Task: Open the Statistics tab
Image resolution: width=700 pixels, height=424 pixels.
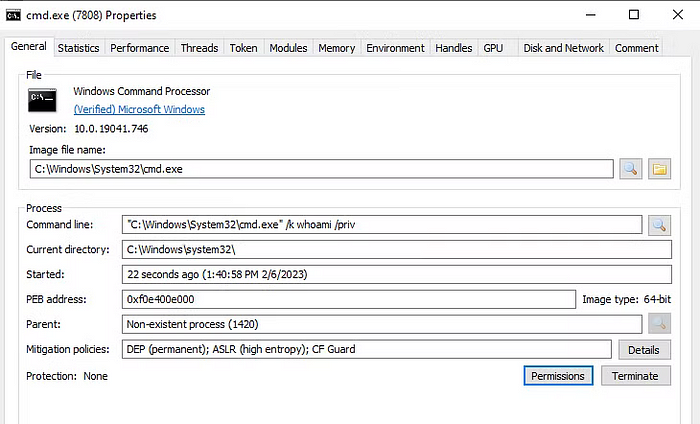Action: point(78,48)
